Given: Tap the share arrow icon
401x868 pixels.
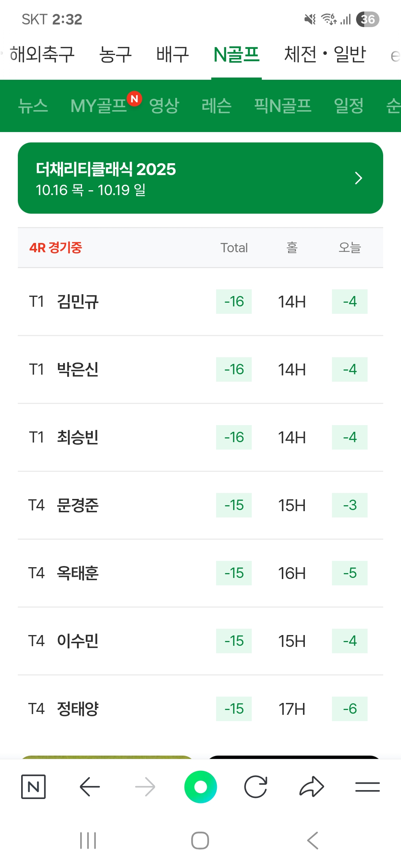Looking at the screenshot, I should tap(312, 786).
